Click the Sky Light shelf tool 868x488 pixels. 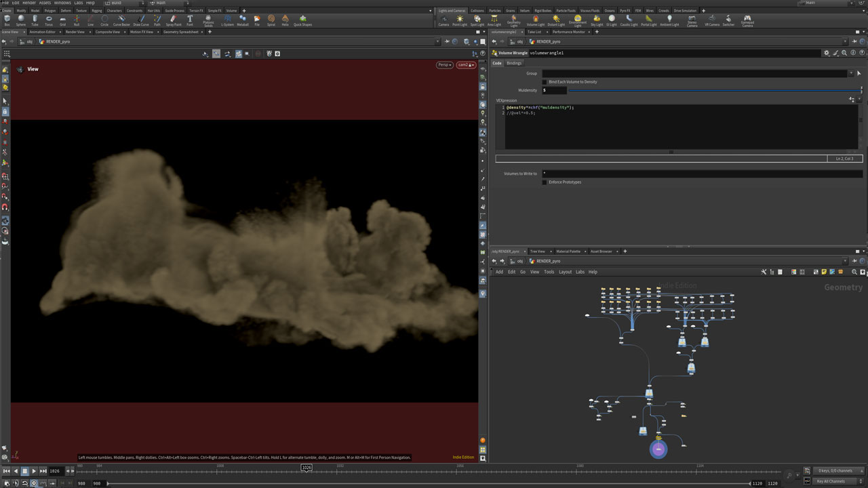597,20
